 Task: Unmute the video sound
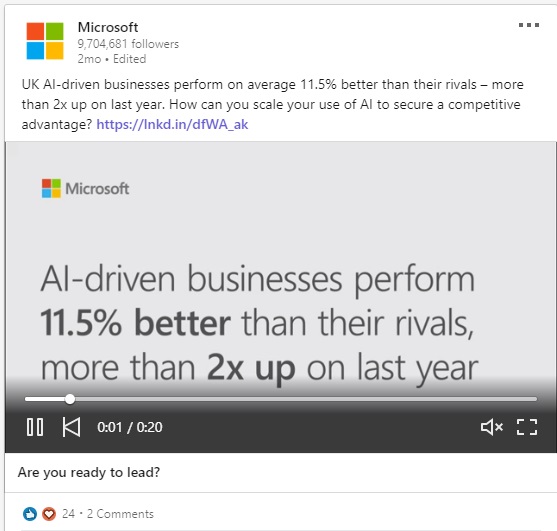492,427
